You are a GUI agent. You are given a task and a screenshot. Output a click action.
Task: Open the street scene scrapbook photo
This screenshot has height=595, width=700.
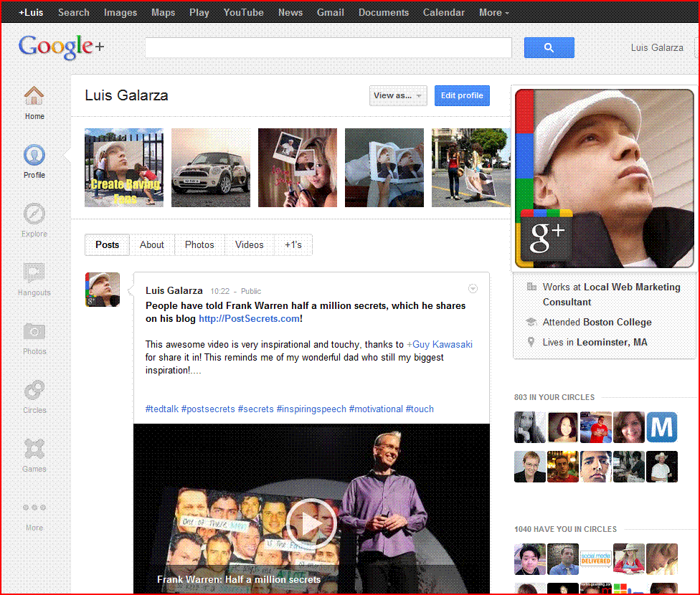tap(470, 168)
